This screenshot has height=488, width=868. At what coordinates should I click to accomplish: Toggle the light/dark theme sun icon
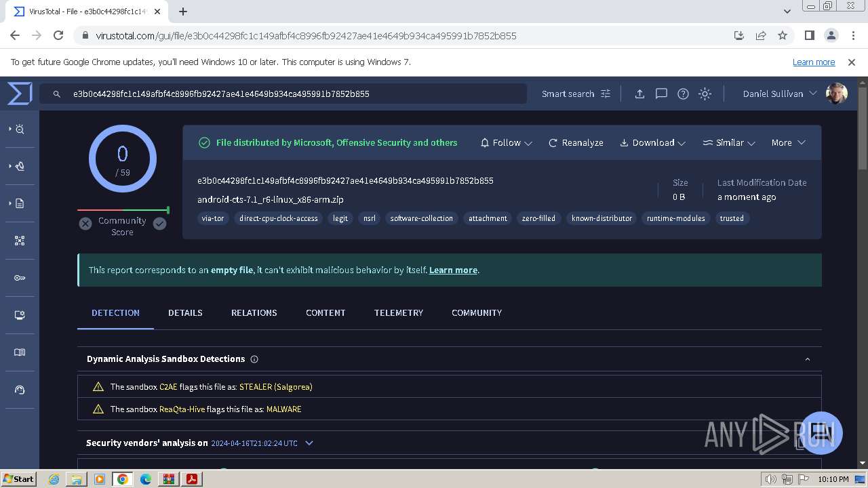pos(705,94)
